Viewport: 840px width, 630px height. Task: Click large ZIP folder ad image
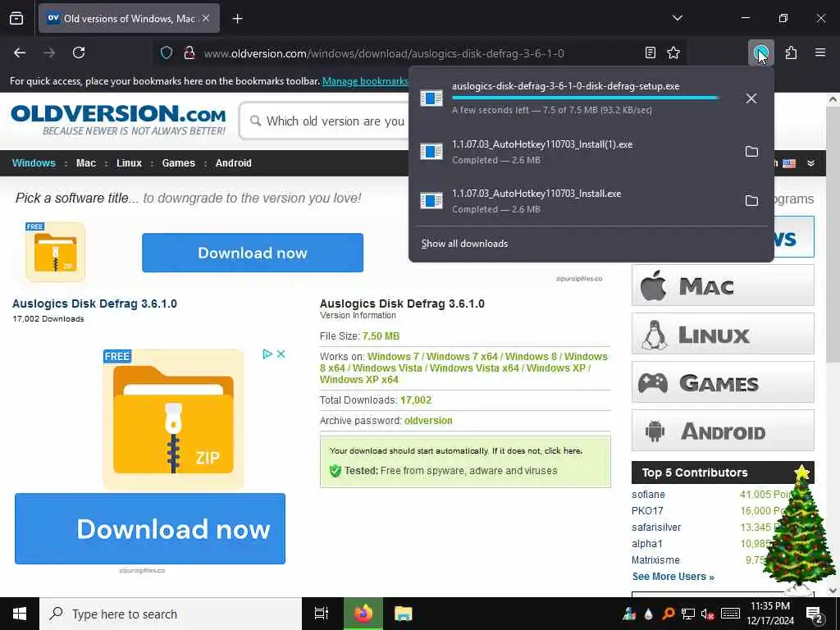coord(173,419)
